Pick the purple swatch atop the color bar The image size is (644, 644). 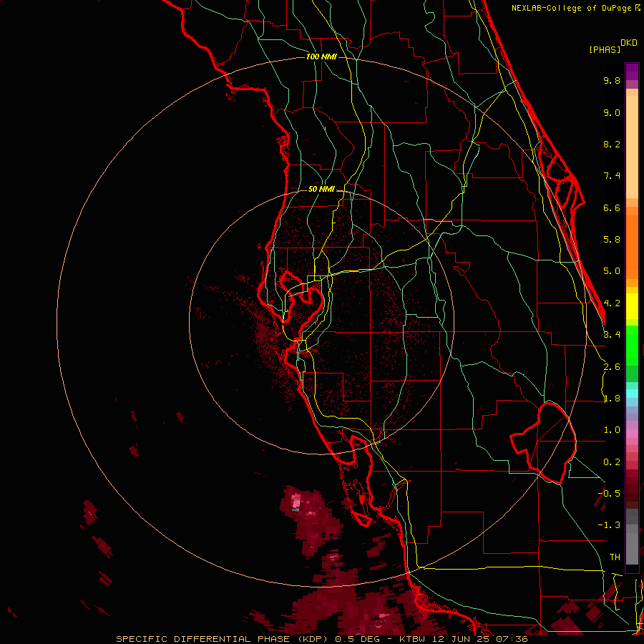coord(632,72)
